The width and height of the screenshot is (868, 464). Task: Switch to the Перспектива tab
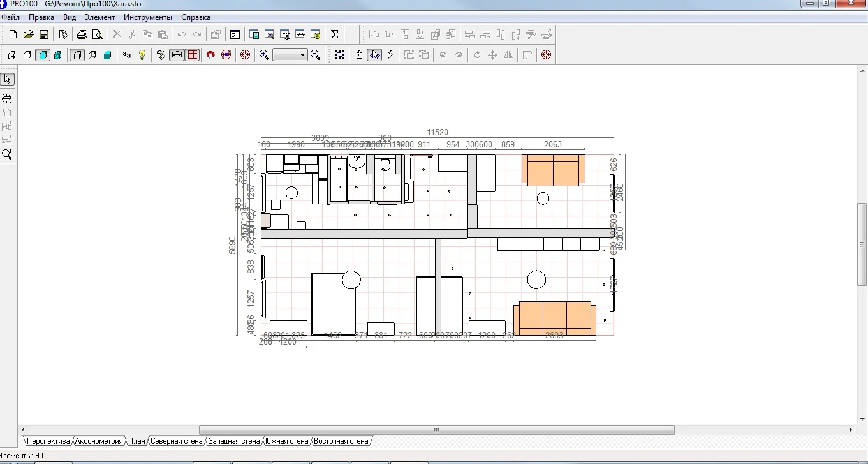[48, 441]
